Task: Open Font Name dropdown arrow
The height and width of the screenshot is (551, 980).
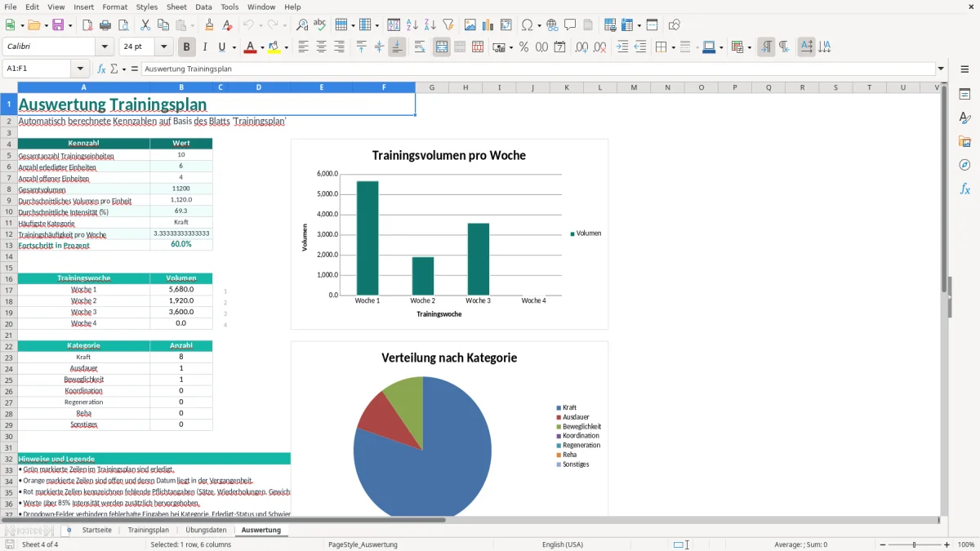Action: click(x=105, y=47)
